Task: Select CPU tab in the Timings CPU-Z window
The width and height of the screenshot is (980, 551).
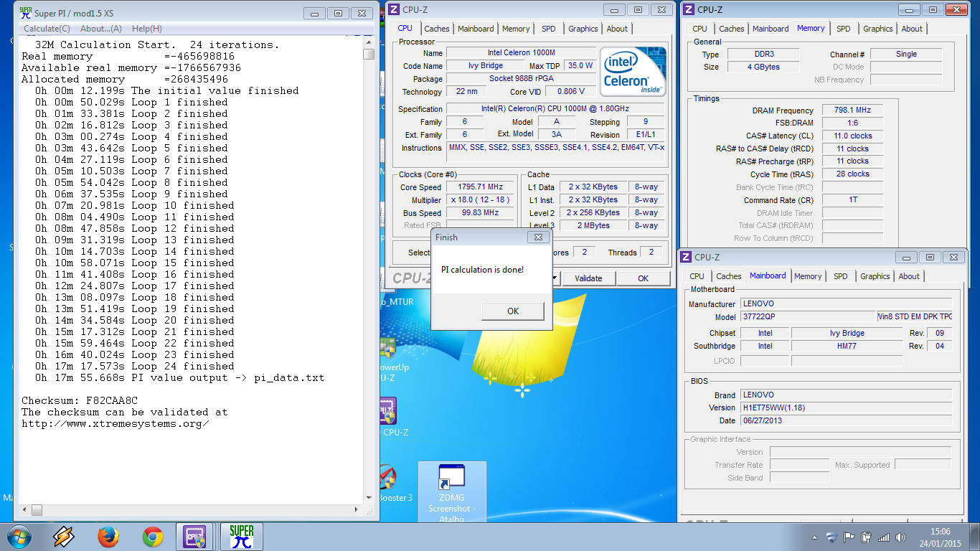Action: [x=700, y=29]
